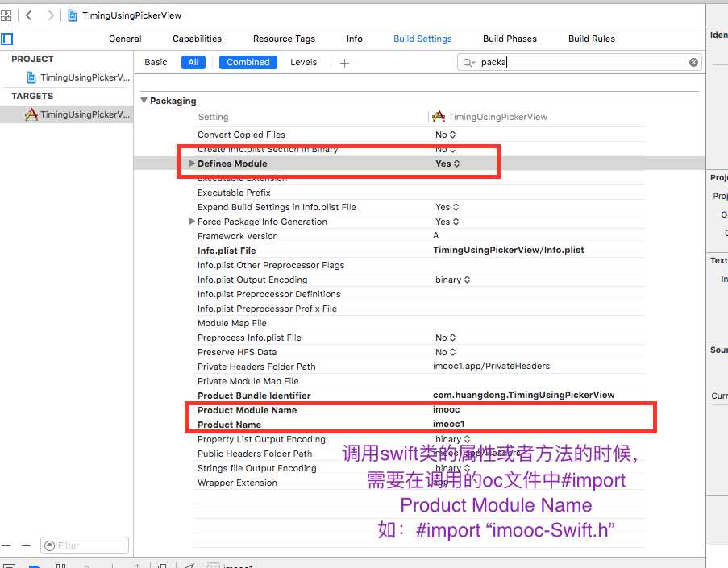Change Expand Build Settings in Info.plist value

[447, 207]
